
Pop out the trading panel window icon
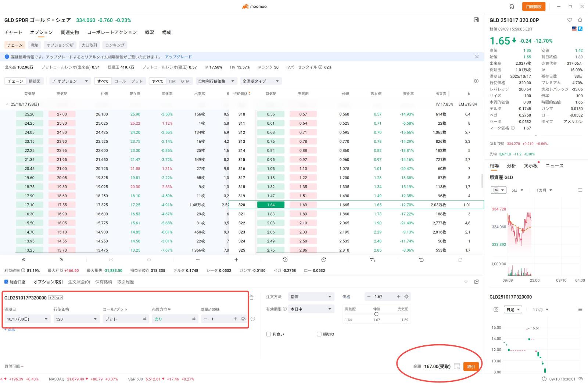[477, 282]
